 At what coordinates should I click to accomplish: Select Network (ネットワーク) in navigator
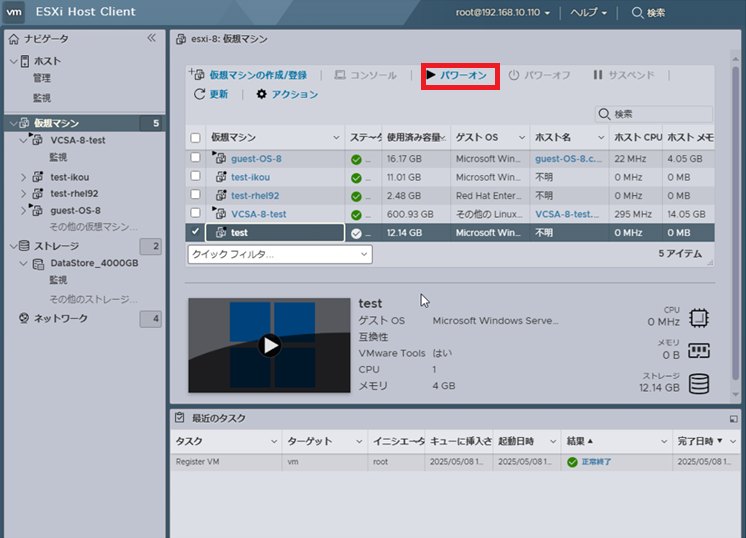[x=61, y=318]
